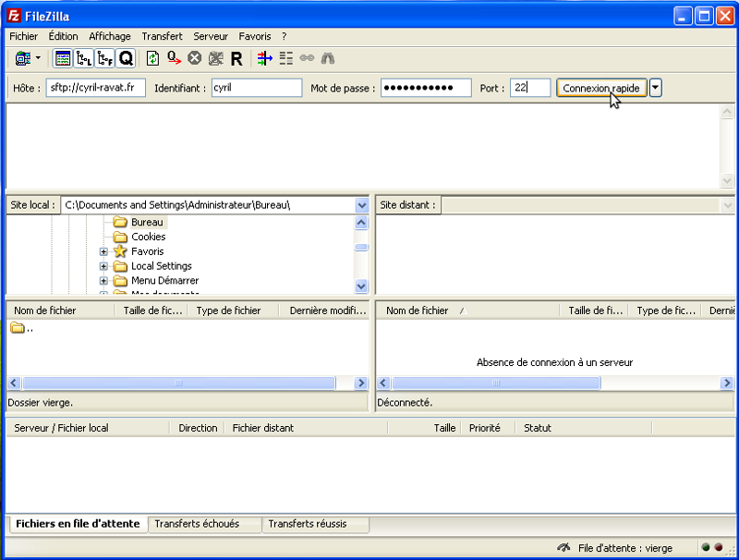Toggle the transfer queue display icon
Viewport: 739px width, 560px height.
click(127, 58)
